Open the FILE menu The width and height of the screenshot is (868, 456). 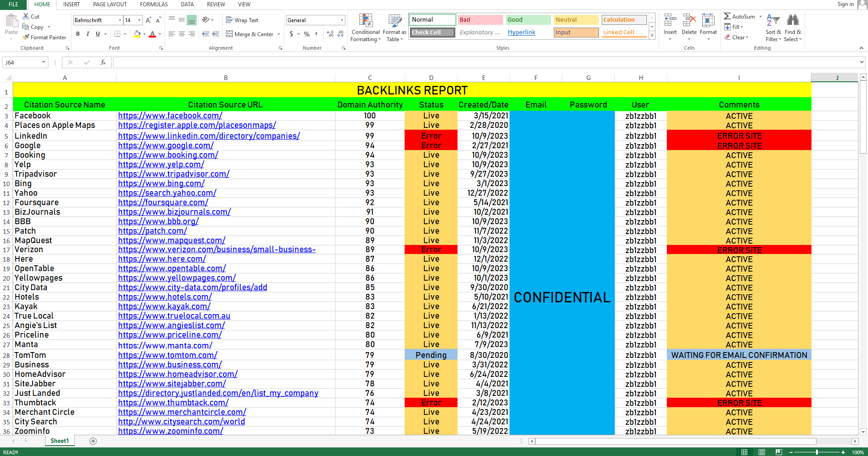pos(13,5)
